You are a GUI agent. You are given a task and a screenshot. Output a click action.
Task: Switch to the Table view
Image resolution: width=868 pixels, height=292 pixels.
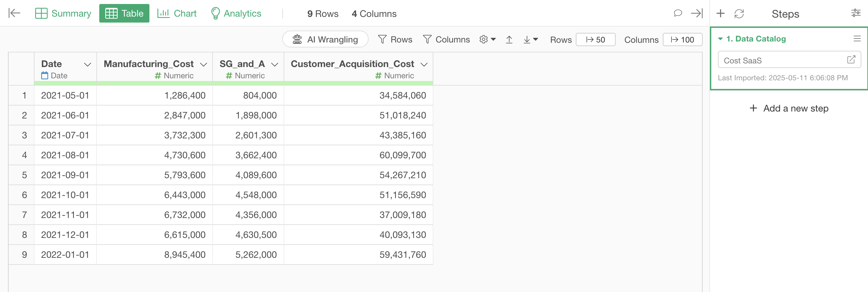(124, 14)
